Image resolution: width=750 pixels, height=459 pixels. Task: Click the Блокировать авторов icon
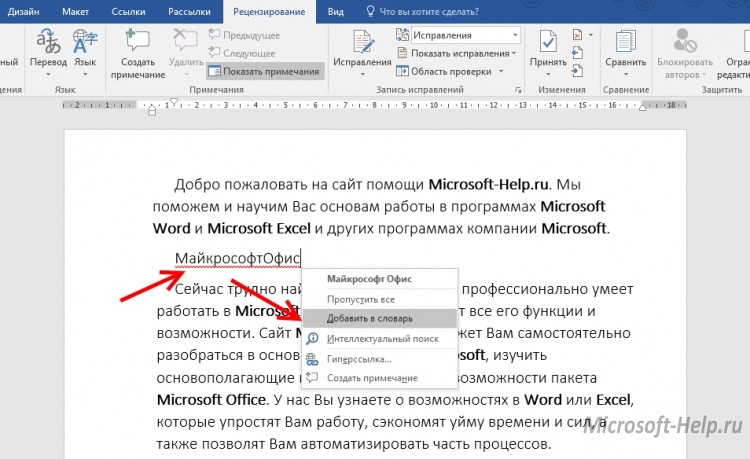(x=684, y=40)
